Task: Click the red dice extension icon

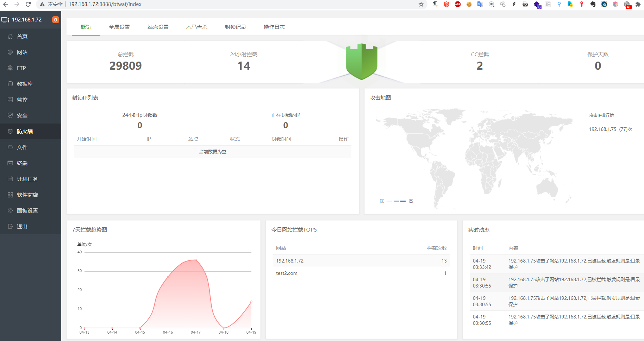Action: (x=446, y=4)
